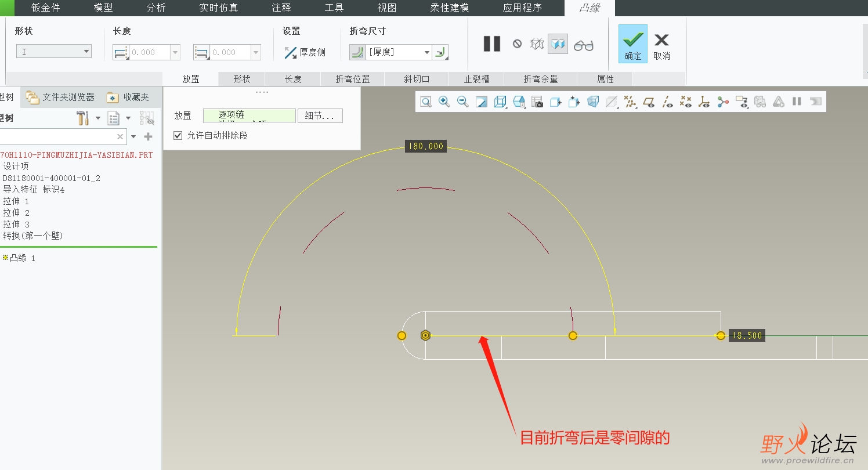
Task: Open the 折弯位置 tab
Action: coord(353,79)
